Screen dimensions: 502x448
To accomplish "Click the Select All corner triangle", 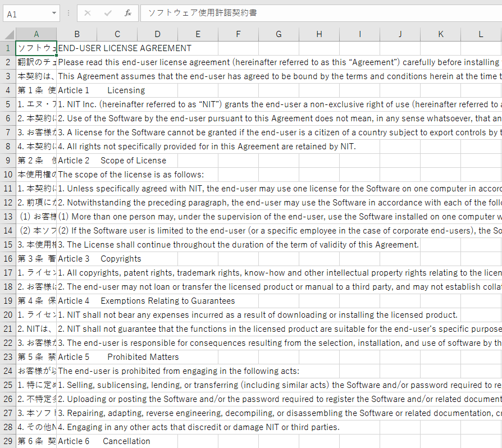I will pos(8,34).
